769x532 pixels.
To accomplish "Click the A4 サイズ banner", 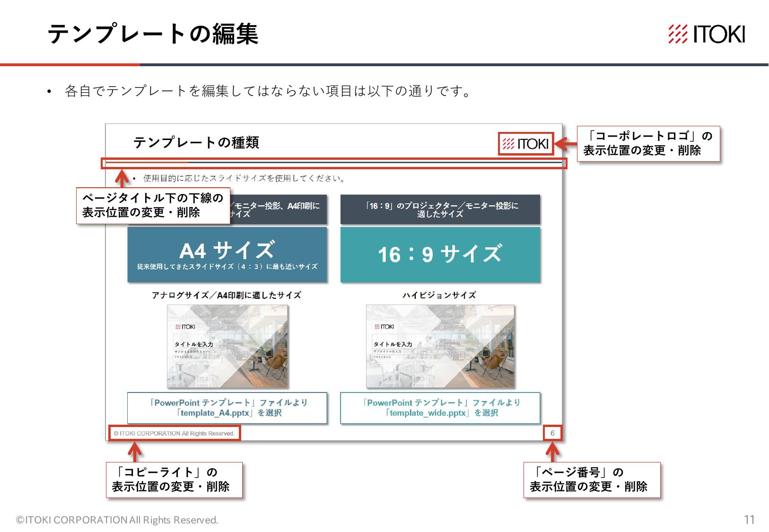I will tap(227, 254).
